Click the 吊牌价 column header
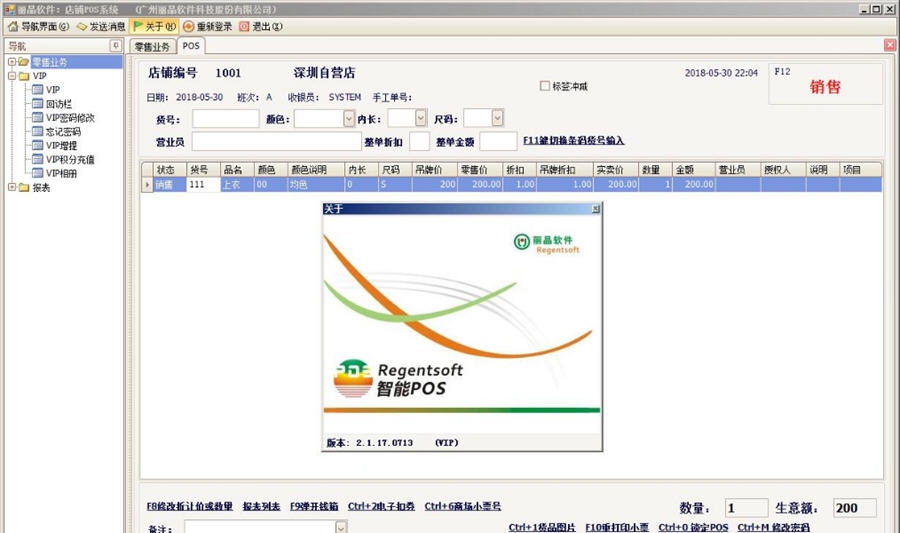The height and width of the screenshot is (533, 900). [434, 170]
